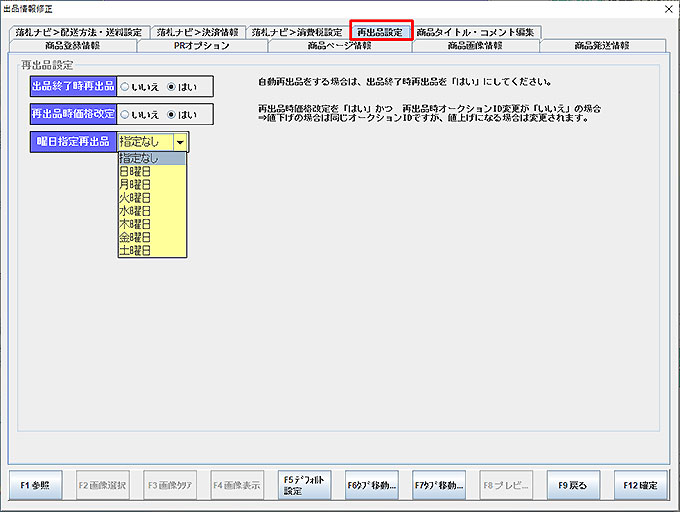This screenshot has width=680, height=512.
Task: Choose 月曜日 from the dropdown list
Action: coord(152,185)
